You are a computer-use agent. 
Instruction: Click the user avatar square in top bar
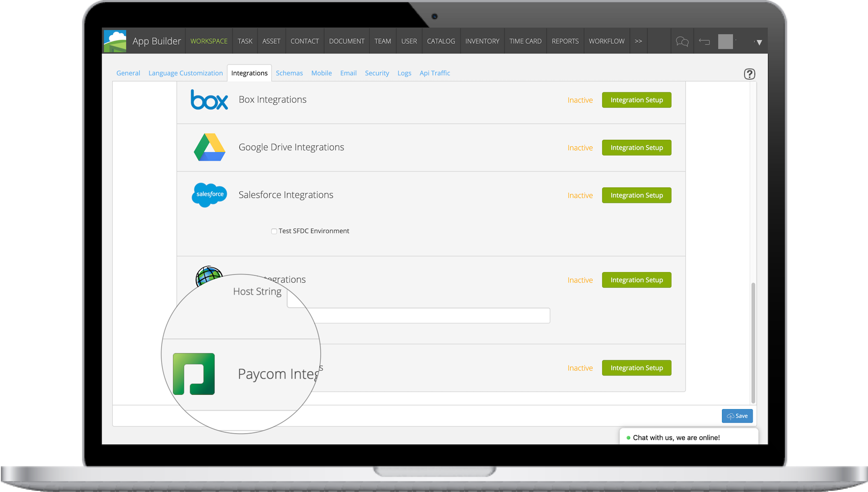[x=725, y=41]
